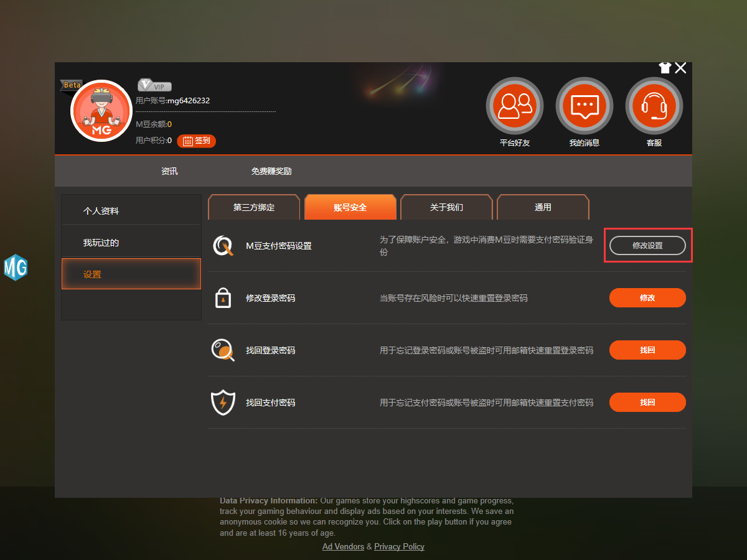
Task: Open the platform friends icon
Action: (x=514, y=106)
